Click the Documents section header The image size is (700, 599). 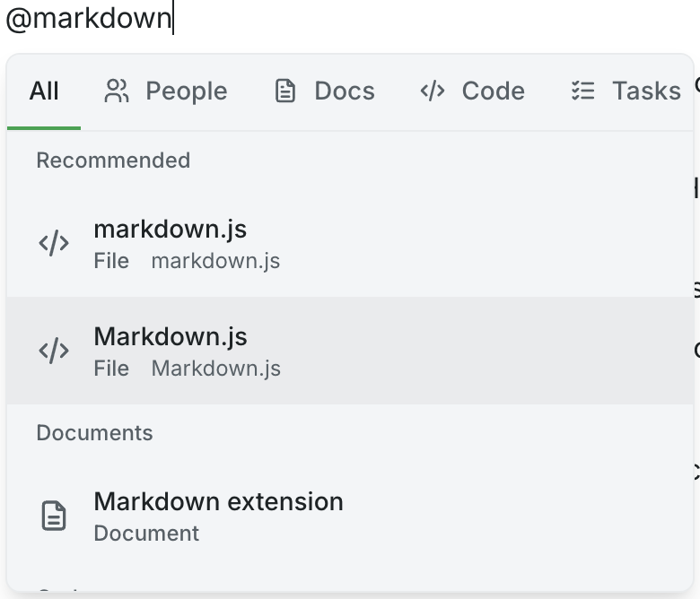coord(94,433)
